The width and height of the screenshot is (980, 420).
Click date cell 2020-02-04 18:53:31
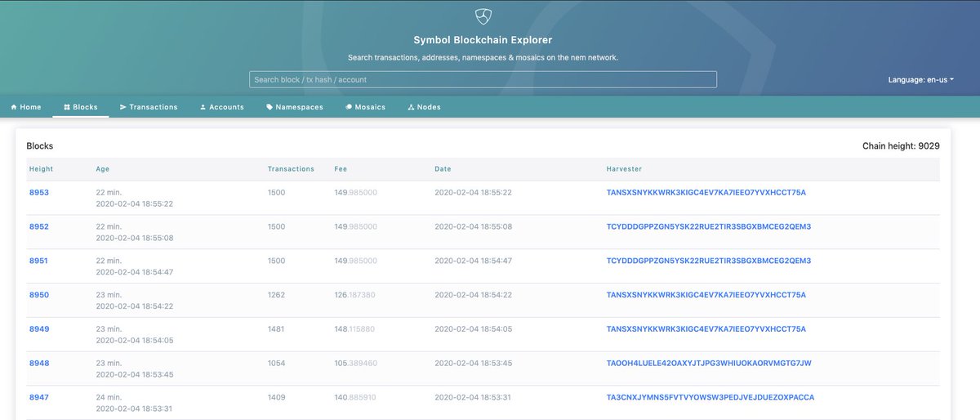point(473,397)
